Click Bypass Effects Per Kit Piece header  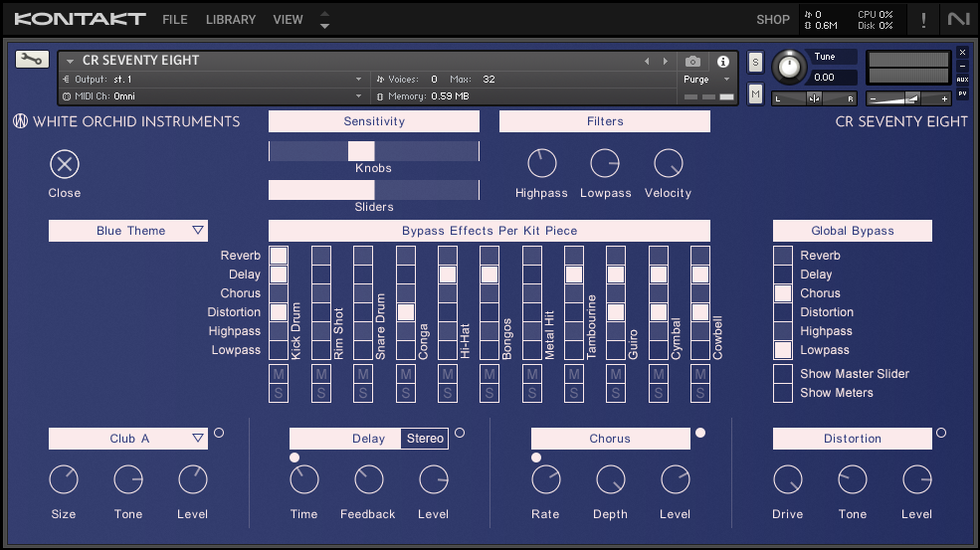coord(490,231)
